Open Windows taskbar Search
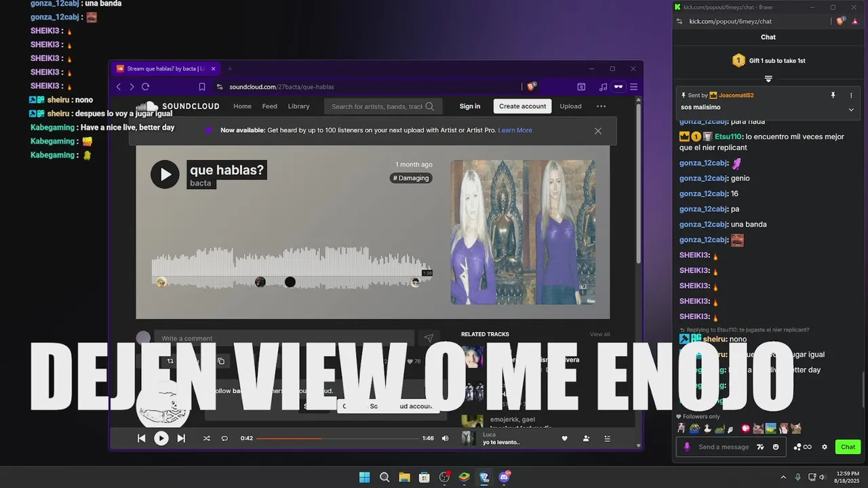 coord(384,477)
